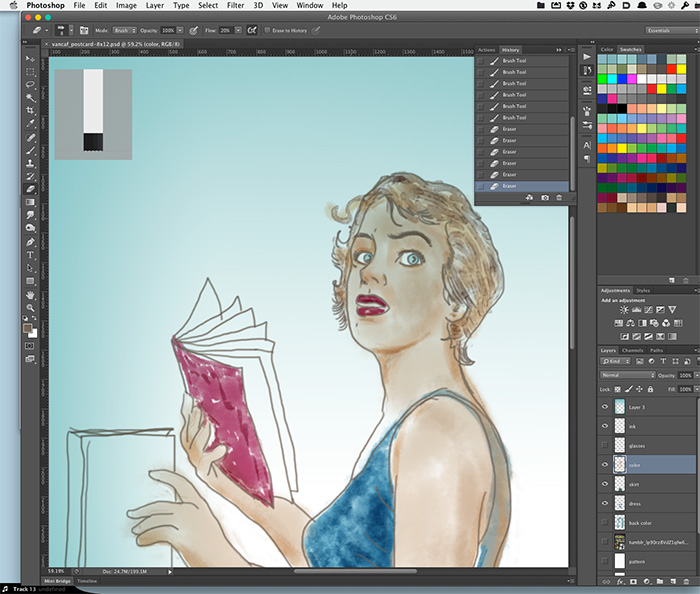Viewport: 700px width, 594px height.
Task: Click the foreground color swatch
Action: click(27, 328)
